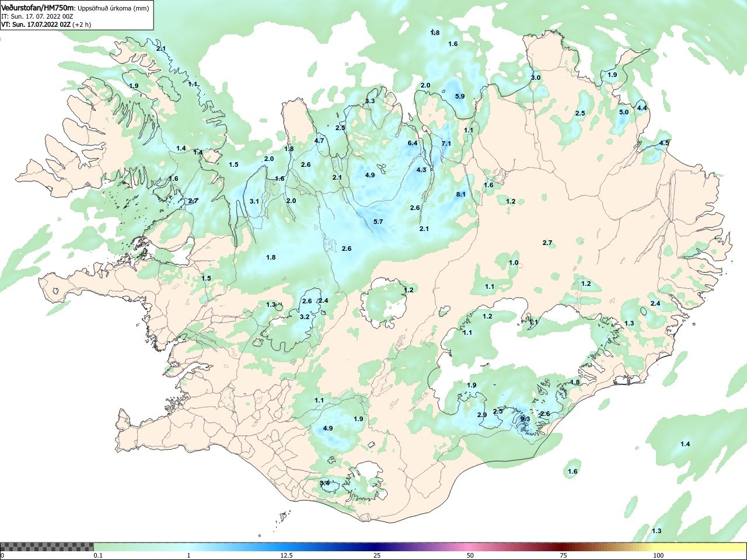Pick the 4.4 value on the map
The width and height of the screenshot is (747, 560).
click(642, 108)
